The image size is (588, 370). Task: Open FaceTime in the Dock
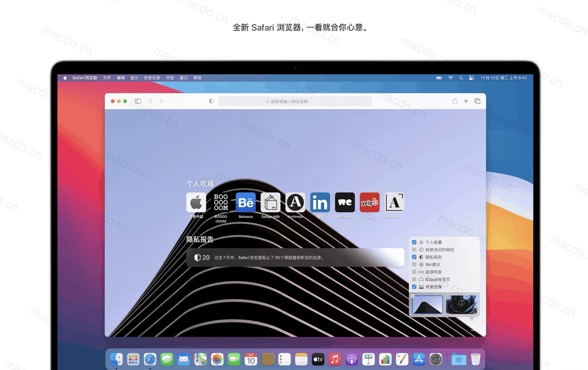click(x=234, y=359)
